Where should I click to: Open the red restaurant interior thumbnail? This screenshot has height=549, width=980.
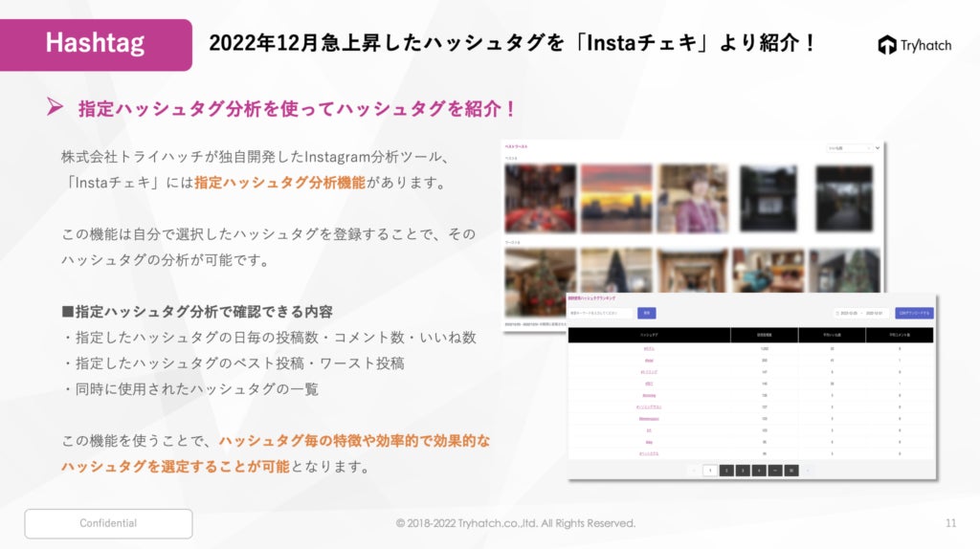(x=541, y=199)
